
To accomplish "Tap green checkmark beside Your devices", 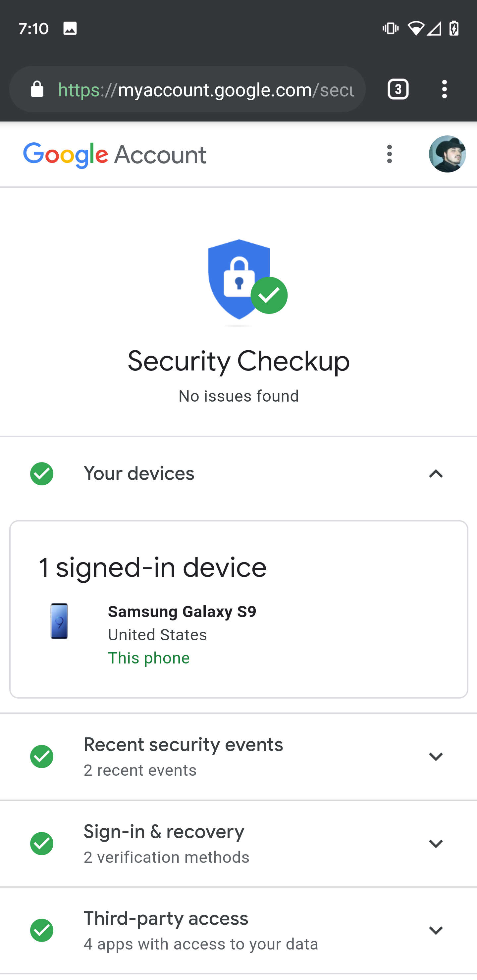I will tap(42, 474).
